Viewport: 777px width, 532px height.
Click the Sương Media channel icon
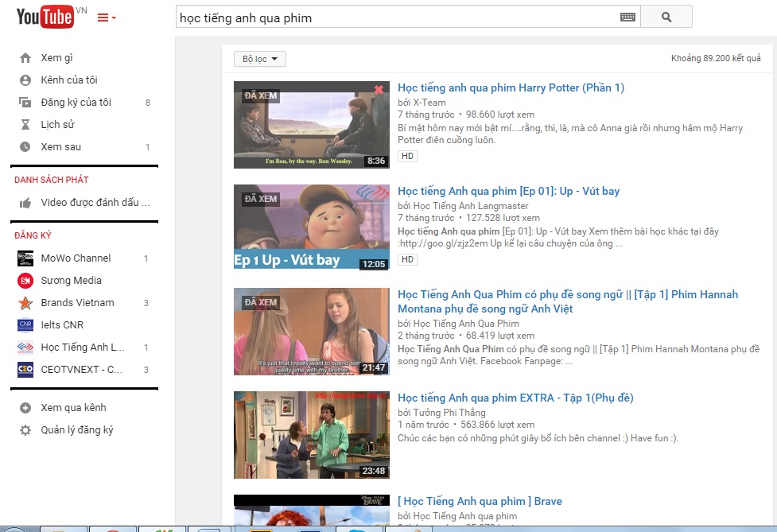25,281
